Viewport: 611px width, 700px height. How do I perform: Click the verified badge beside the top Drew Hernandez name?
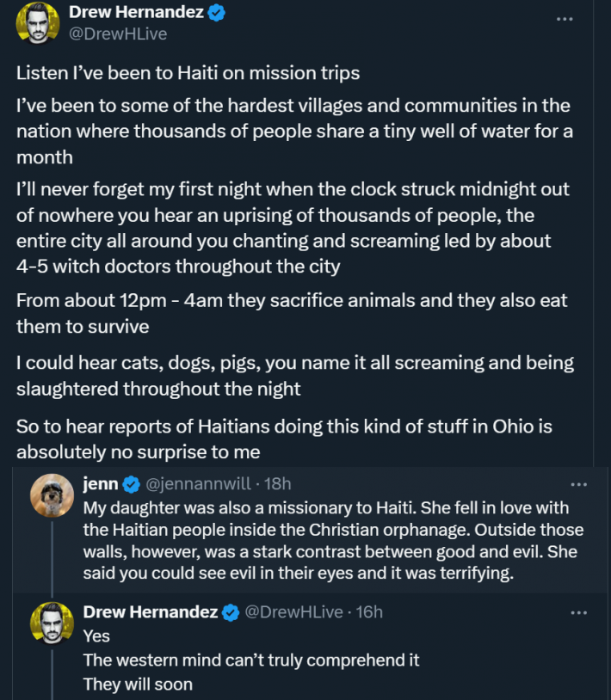[219, 13]
